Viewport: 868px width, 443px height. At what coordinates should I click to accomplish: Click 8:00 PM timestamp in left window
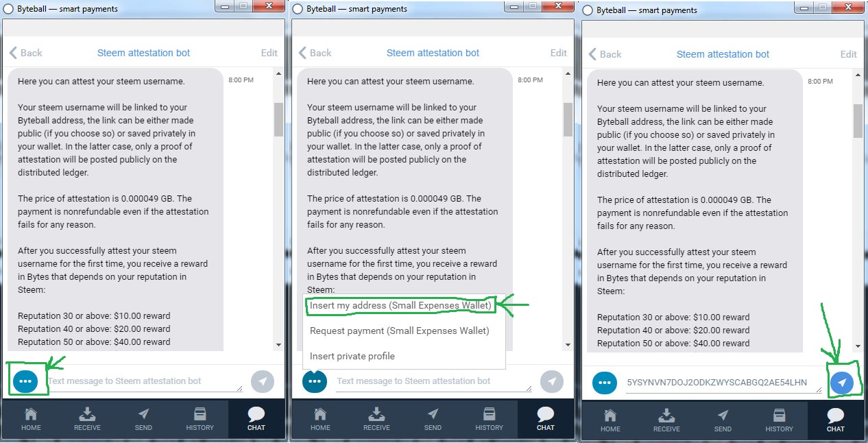pos(241,80)
